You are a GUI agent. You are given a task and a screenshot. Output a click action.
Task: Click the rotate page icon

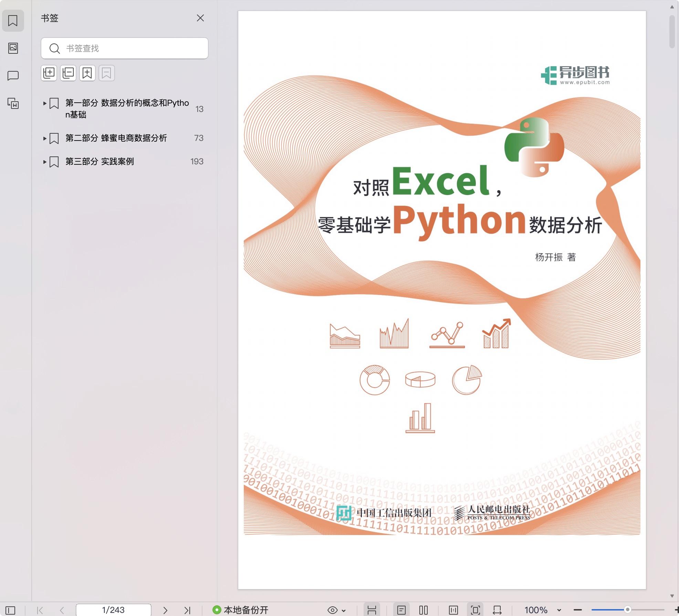coord(497,610)
